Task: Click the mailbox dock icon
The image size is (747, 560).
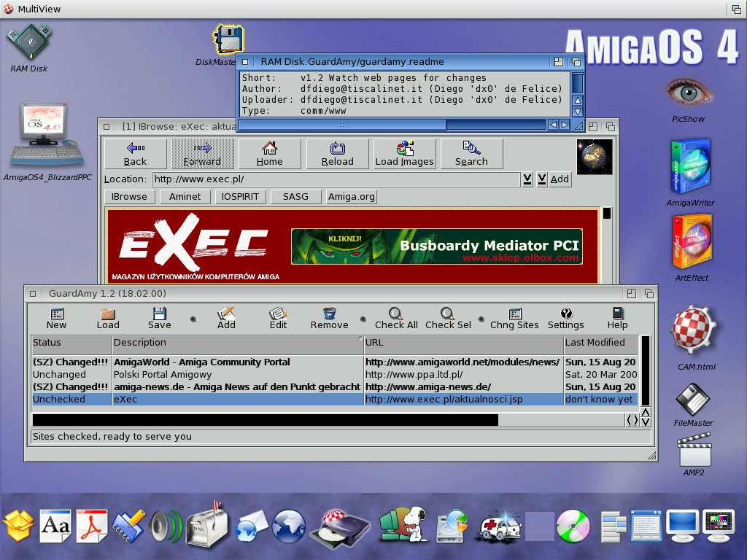Action: coord(206,524)
